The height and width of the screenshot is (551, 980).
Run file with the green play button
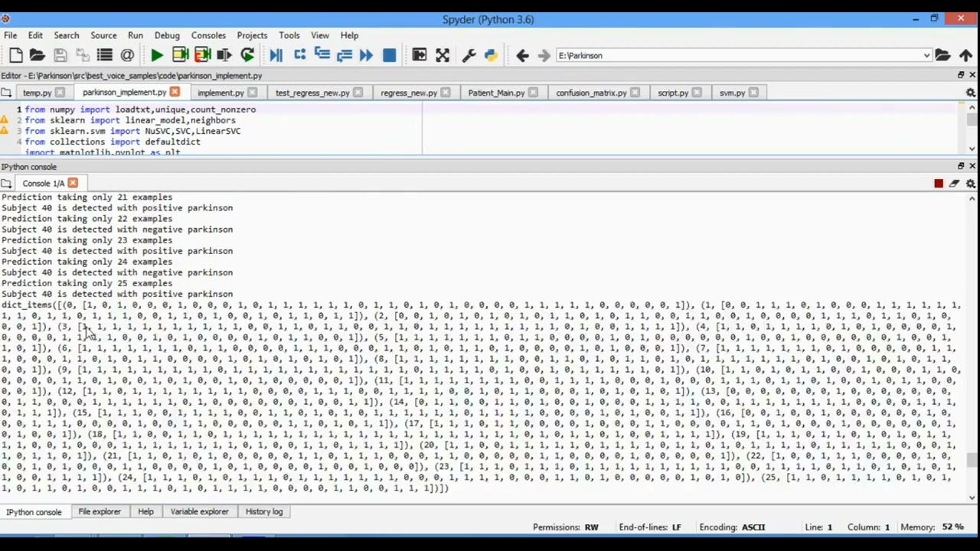157,55
